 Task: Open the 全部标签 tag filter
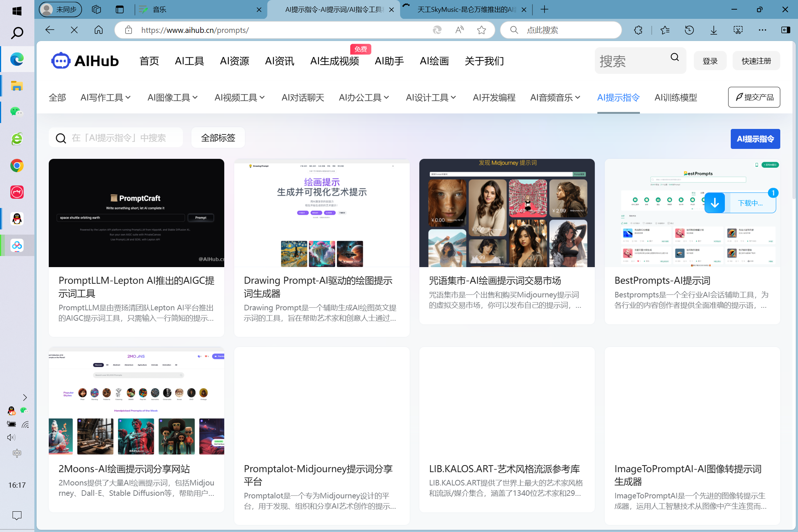(x=218, y=138)
